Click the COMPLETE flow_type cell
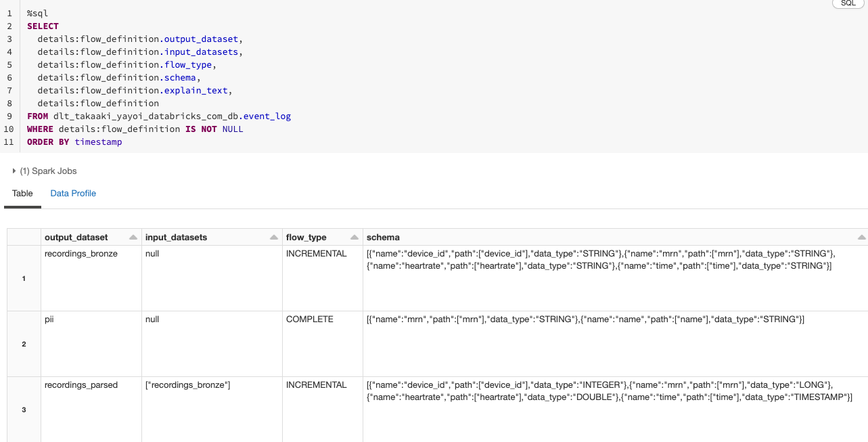 click(x=310, y=319)
